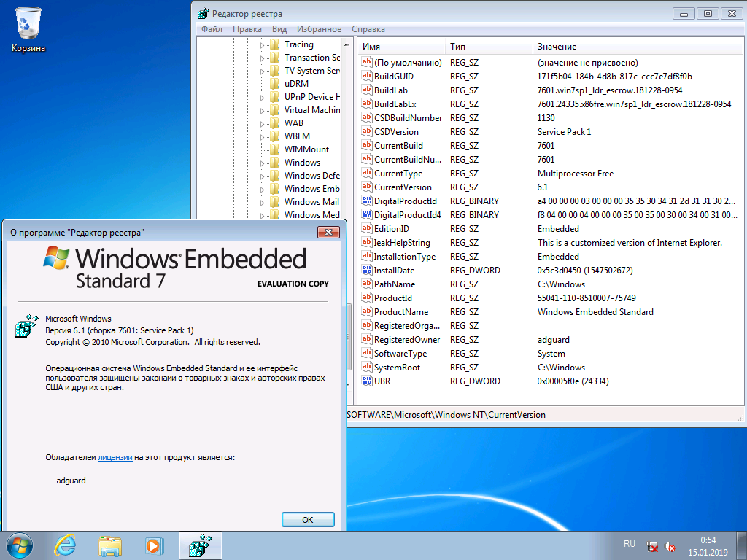
Task: Open the Справка menu
Action: (x=368, y=29)
